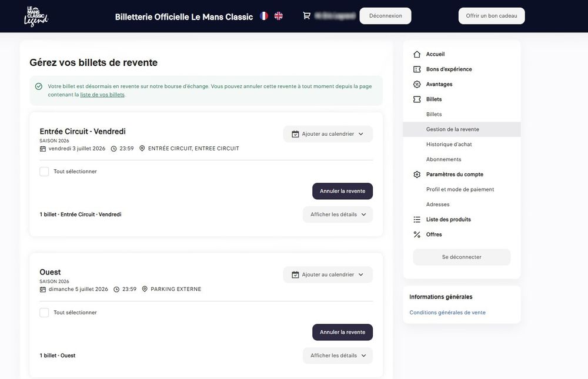588x379 pixels.
Task: Go to Accueil in sidebar
Action: point(435,55)
